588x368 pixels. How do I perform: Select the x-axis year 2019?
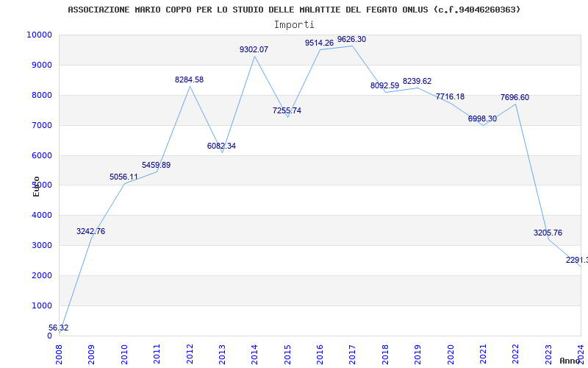418,354
